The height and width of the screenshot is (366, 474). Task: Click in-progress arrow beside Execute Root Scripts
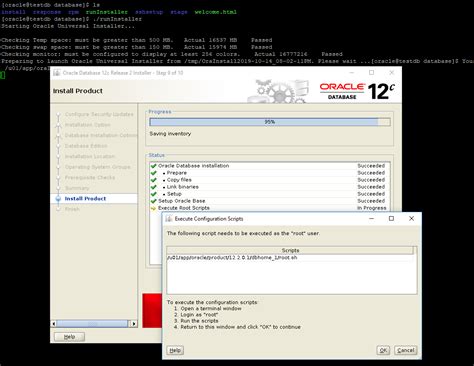pyautogui.click(x=154, y=208)
